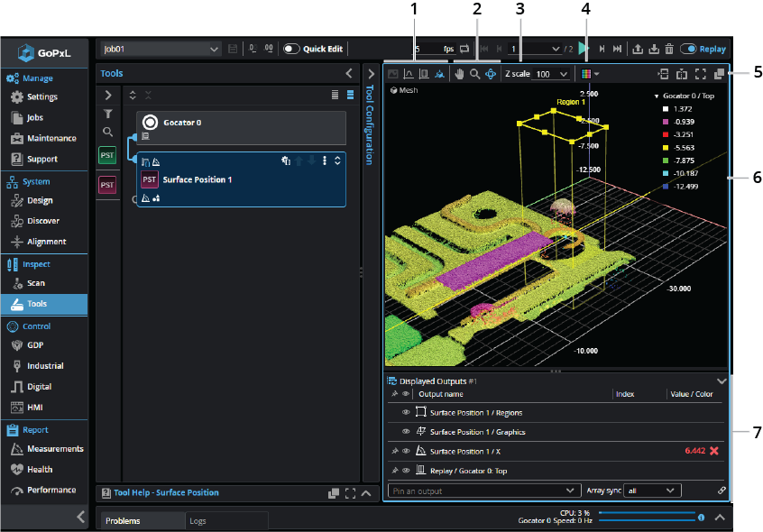Image resolution: width=763 pixels, height=532 pixels.
Task: Open the three-dot menu on Surface Position 1
Action: (x=324, y=161)
